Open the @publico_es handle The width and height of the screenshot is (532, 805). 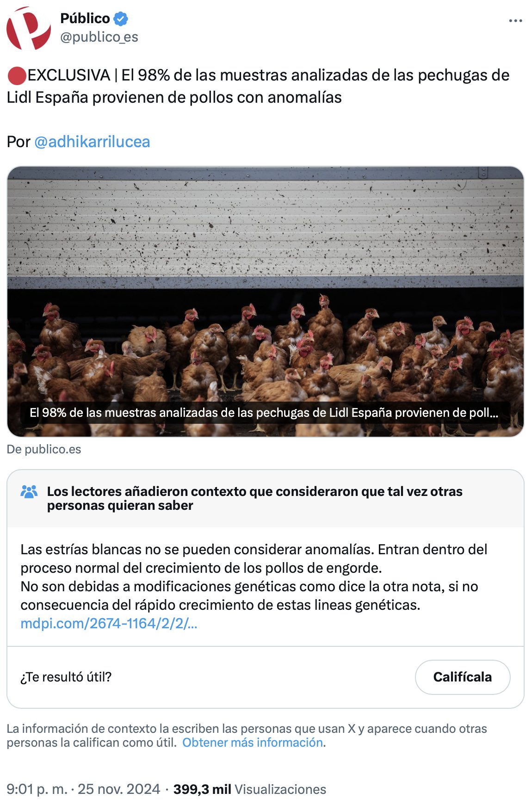[99, 37]
